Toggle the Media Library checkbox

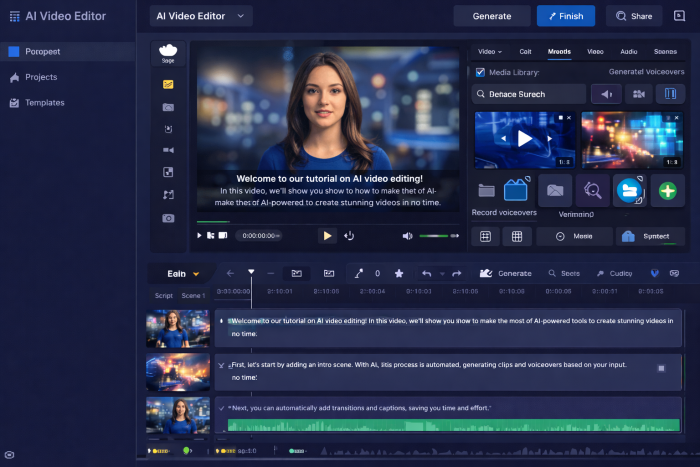(480, 72)
